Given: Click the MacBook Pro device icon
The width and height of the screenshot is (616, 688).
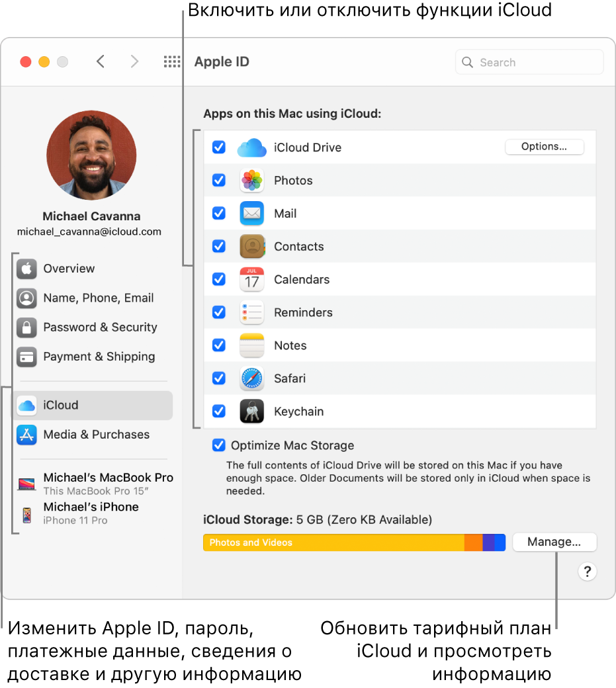Looking at the screenshot, I should 26,484.
